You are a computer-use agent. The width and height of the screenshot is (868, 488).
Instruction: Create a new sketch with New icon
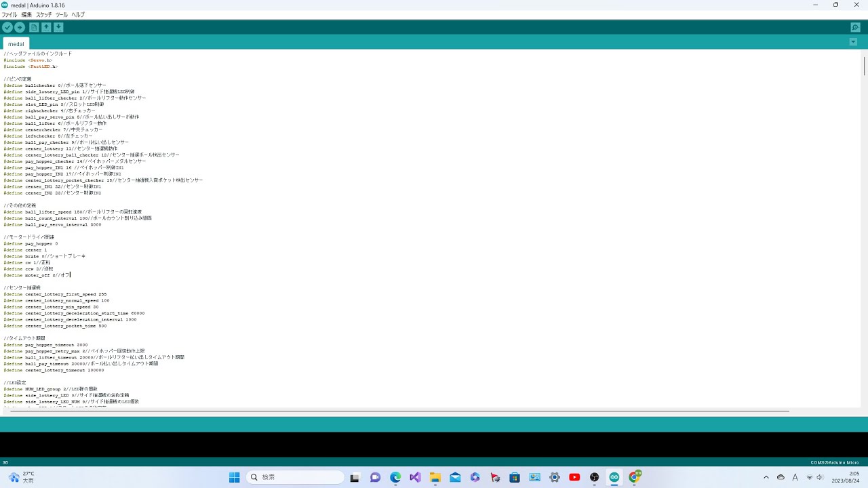tap(34, 27)
